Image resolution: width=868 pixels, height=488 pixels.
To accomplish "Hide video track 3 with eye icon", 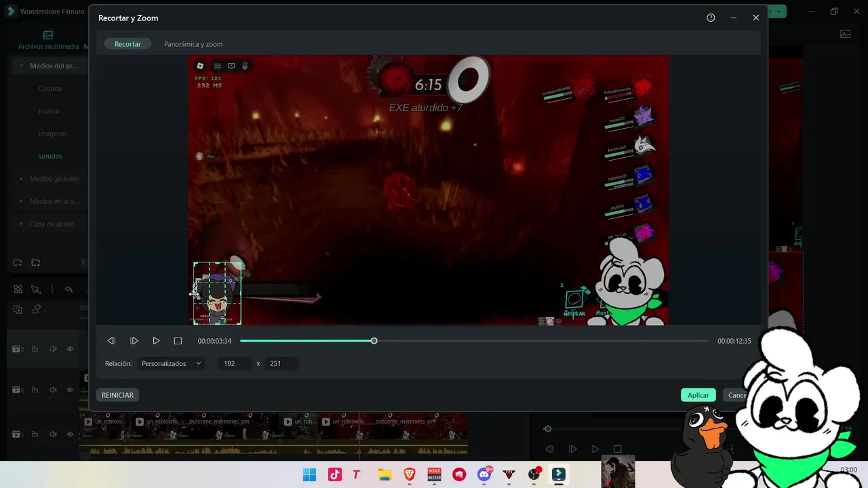I will (70, 349).
